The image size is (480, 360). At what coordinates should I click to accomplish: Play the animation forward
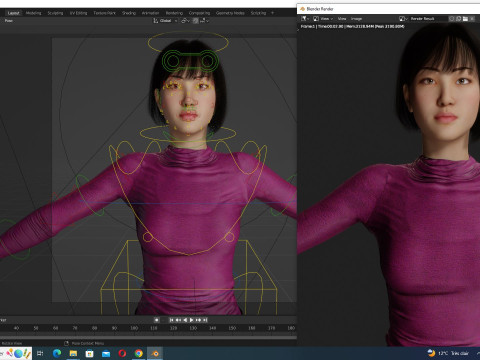point(192,320)
